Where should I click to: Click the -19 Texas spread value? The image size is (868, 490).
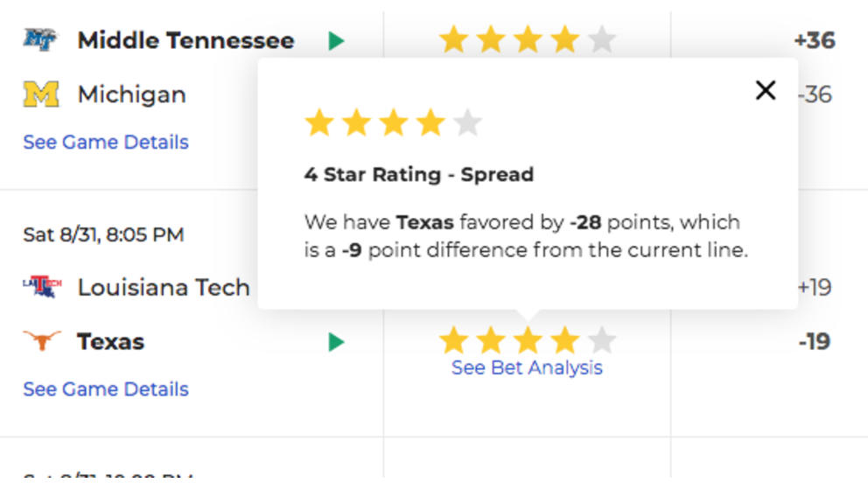(815, 341)
